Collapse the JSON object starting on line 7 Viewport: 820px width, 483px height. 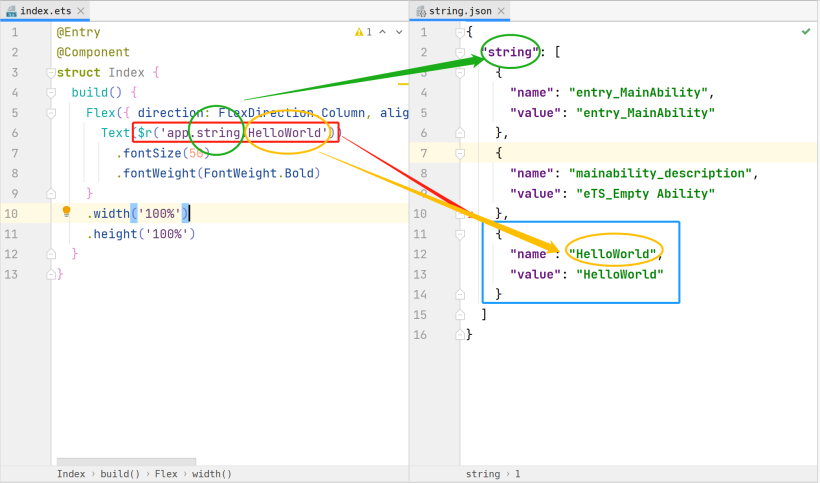coord(460,153)
